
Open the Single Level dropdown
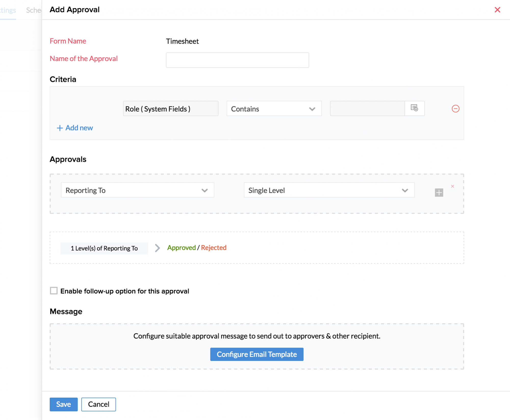coord(329,190)
